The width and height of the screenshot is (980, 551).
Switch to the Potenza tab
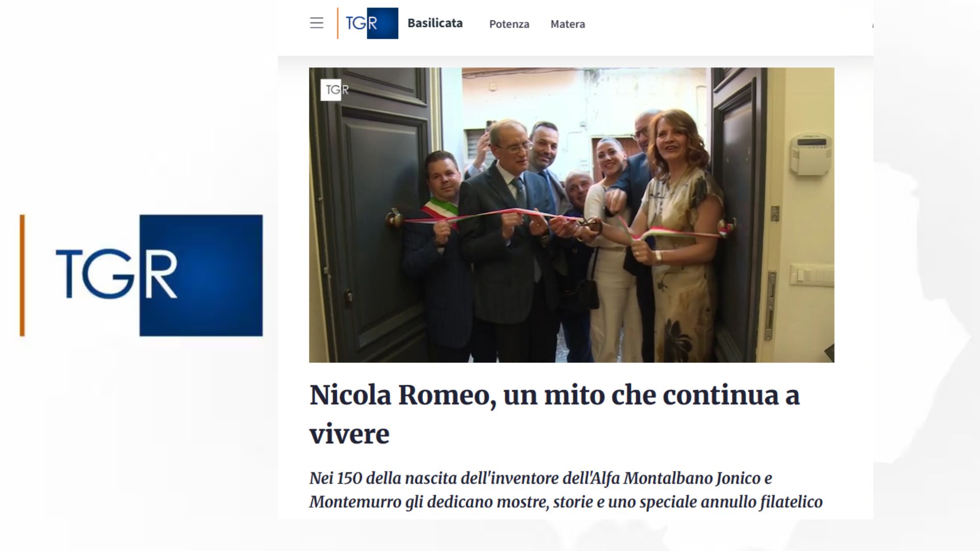coord(509,24)
